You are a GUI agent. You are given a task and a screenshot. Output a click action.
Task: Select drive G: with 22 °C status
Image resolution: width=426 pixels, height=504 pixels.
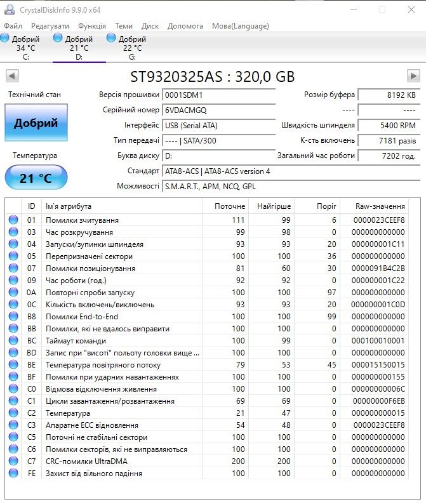pos(132,47)
